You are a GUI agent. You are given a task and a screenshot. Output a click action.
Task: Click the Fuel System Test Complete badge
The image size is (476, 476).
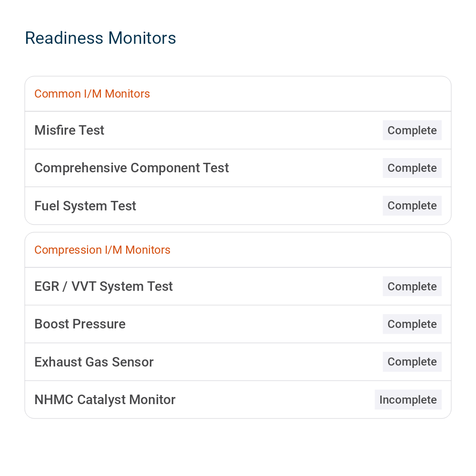coord(412,206)
